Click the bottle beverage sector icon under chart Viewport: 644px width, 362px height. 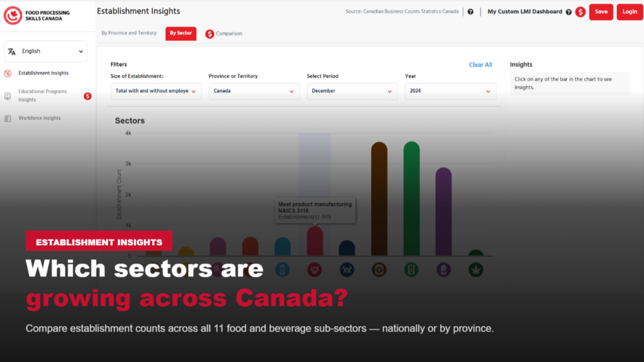[x=282, y=270]
